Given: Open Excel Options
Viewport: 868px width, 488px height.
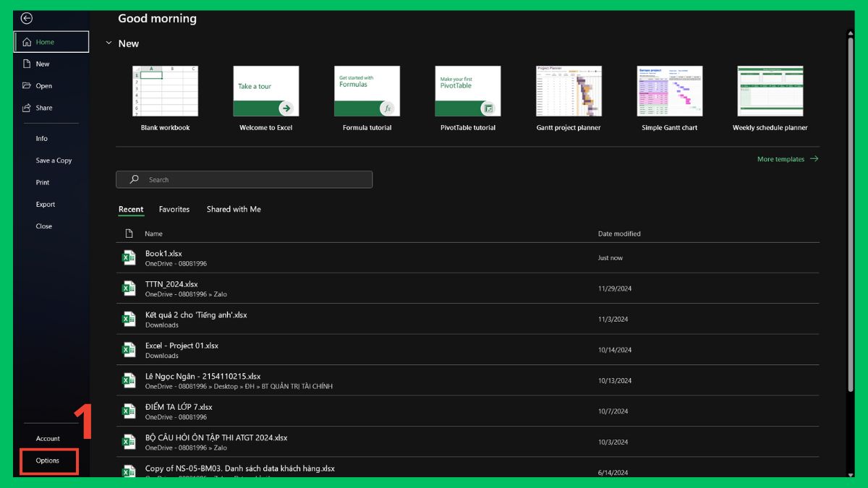Looking at the screenshot, I should pyautogui.click(x=48, y=461).
